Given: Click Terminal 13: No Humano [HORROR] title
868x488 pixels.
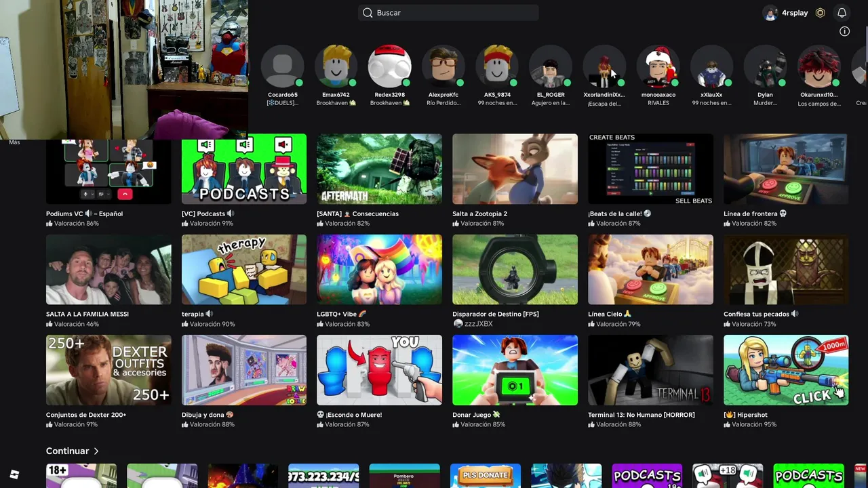Looking at the screenshot, I should 641,415.
